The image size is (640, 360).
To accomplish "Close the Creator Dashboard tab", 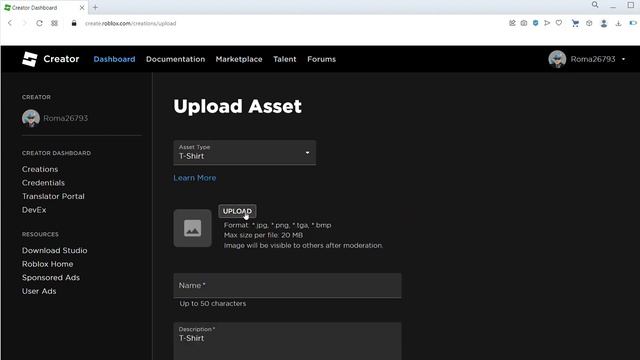I will (x=82, y=8).
